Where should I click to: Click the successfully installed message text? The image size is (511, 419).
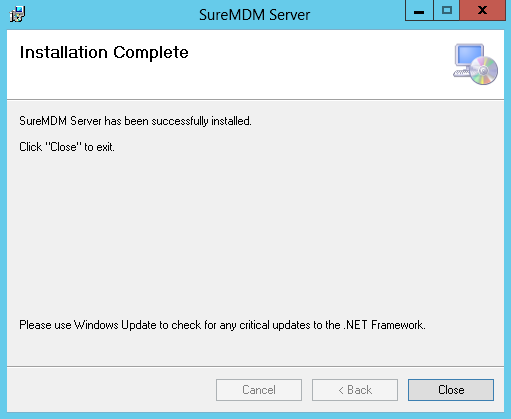pyautogui.click(x=135, y=121)
